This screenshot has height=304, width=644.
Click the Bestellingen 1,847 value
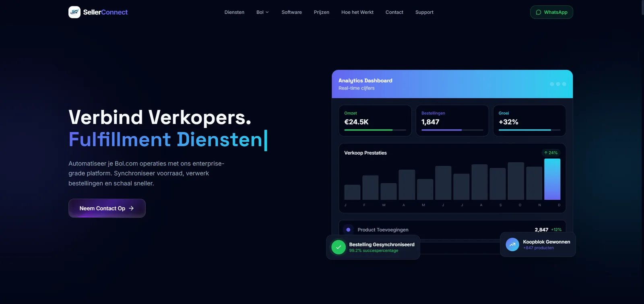pyautogui.click(x=430, y=122)
